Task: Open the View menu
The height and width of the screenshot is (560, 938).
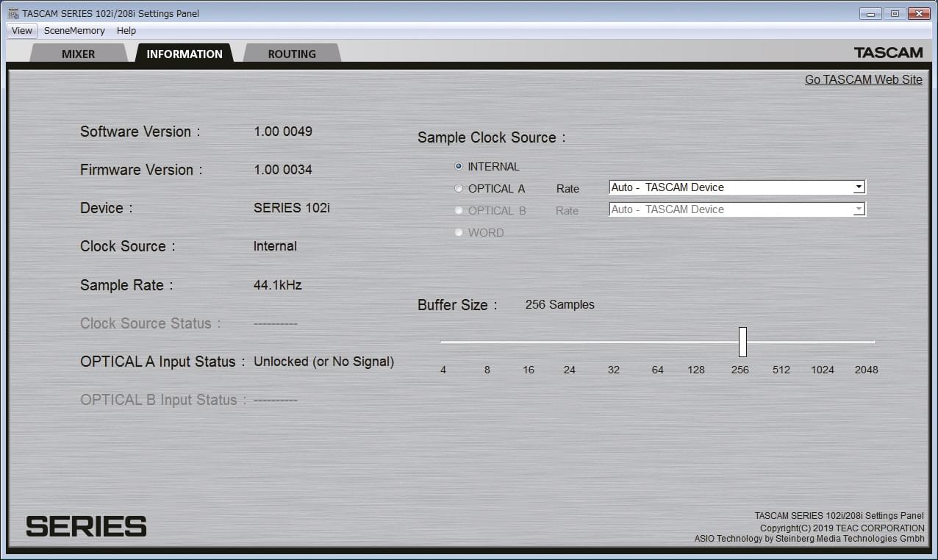Action: pyautogui.click(x=22, y=31)
